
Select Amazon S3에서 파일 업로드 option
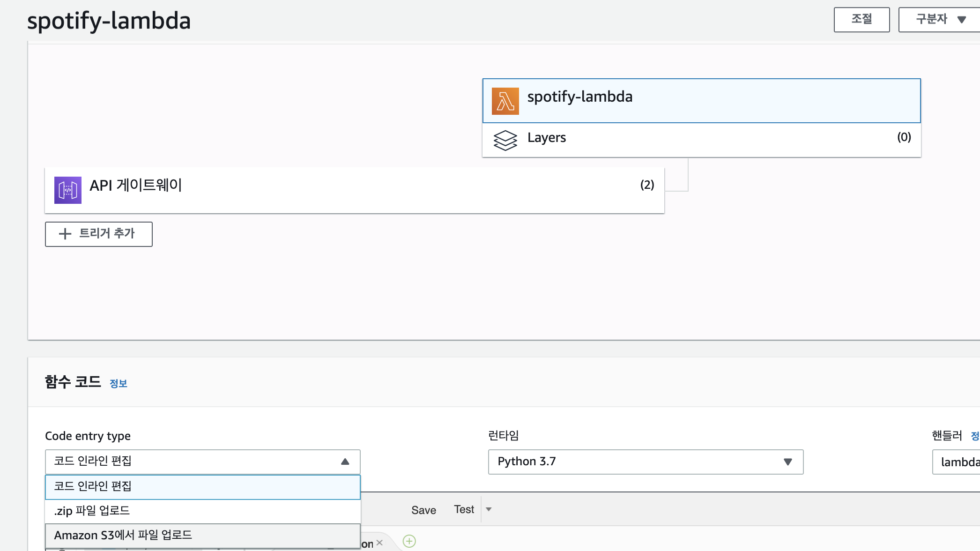pyautogui.click(x=202, y=535)
